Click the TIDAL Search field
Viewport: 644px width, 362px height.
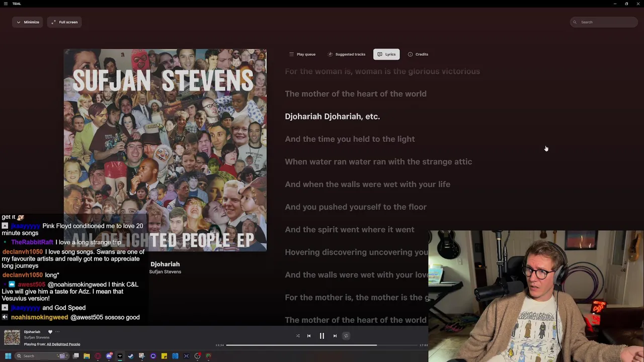coord(604,22)
